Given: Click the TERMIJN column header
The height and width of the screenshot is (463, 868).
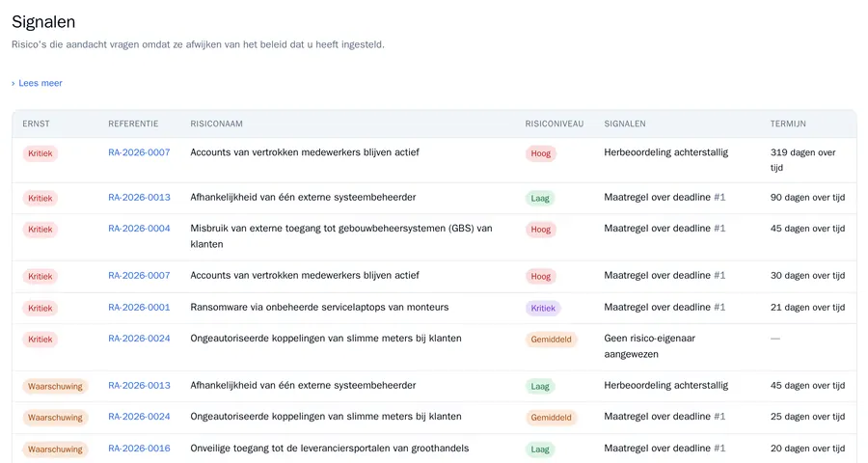Looking at the screenshot, I should (x=788, y=123).
